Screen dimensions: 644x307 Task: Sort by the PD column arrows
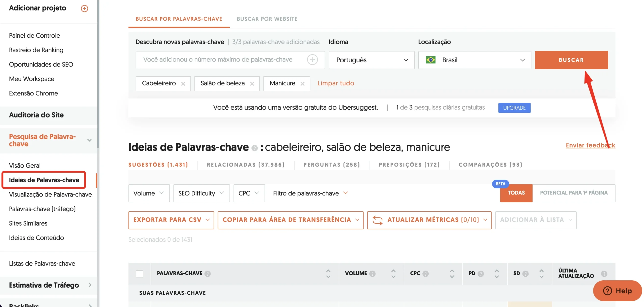pyautogui.click(x=496, y=274)
